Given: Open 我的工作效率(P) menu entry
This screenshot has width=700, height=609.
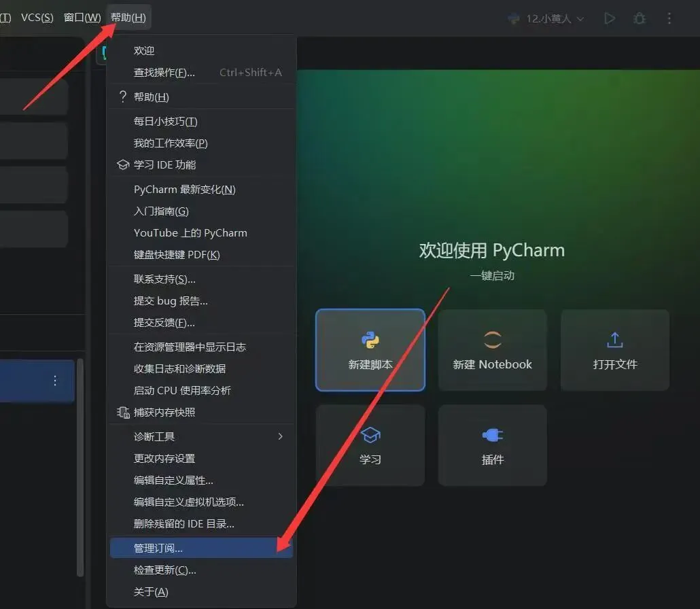Looking at the screenshot, I should tap(201, 143).
